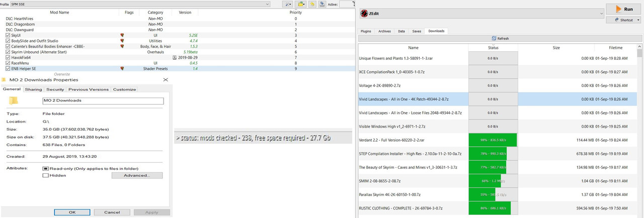Image resolution: width=644 pixels, height=218 pixels.
Task: Open the Saves tab
Action: (417, 31)
